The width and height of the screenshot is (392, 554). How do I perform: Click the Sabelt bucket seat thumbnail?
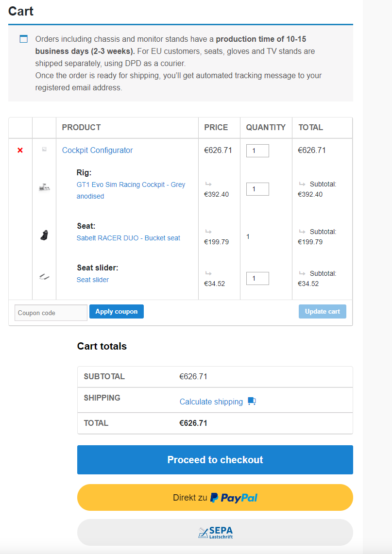tap(44, 235)
